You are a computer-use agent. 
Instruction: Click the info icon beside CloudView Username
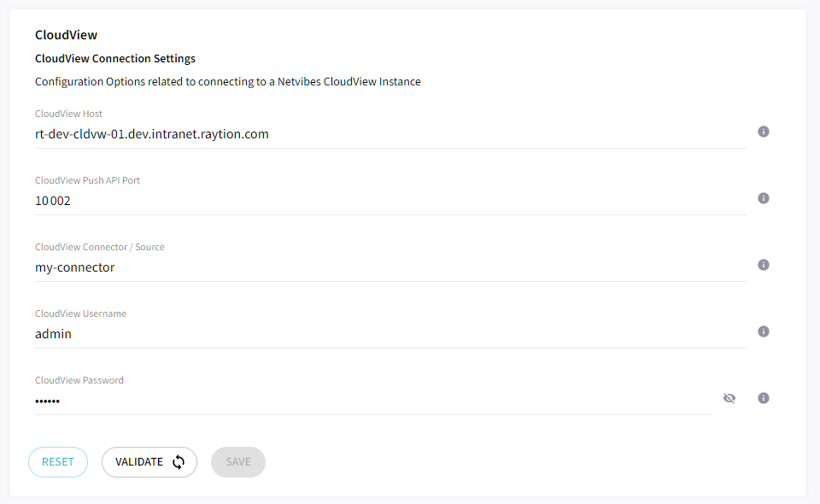764,331
